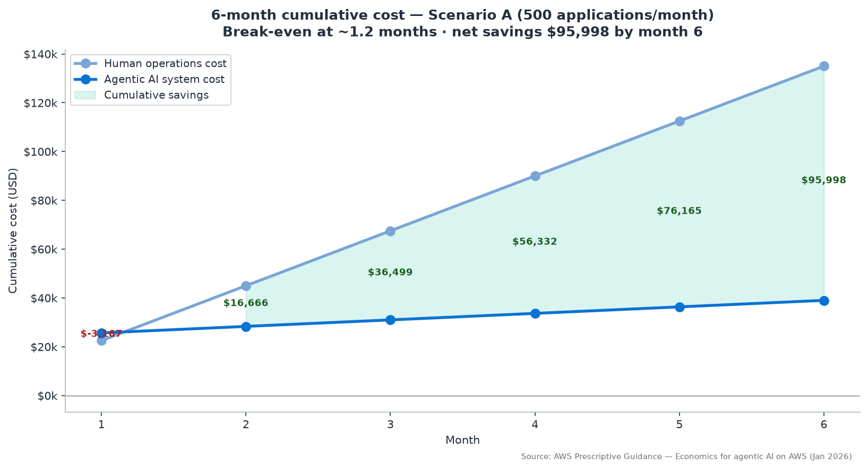Image resolution: width=868 pixels, height=469 pixels.
Task: Click the $95,998 savings label at month 6
Action: [x=823, y=180]
